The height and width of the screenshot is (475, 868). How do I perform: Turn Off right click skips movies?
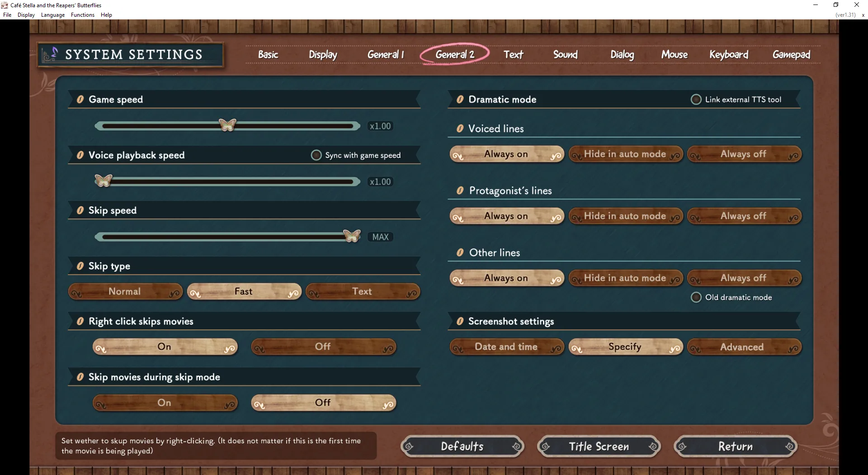click(x=323, y=347)
